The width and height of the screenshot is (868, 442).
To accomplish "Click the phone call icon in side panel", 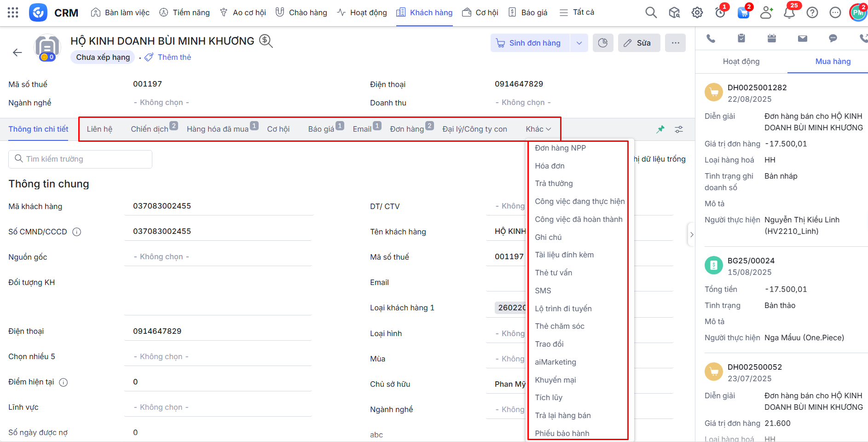I will coord(711,39).
